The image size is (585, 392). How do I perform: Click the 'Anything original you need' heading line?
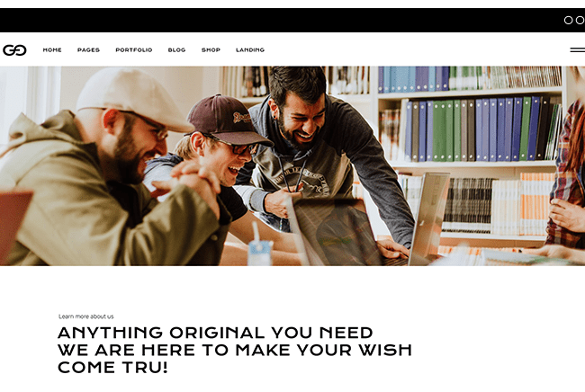pyautogui.click(x=215, y=333)
